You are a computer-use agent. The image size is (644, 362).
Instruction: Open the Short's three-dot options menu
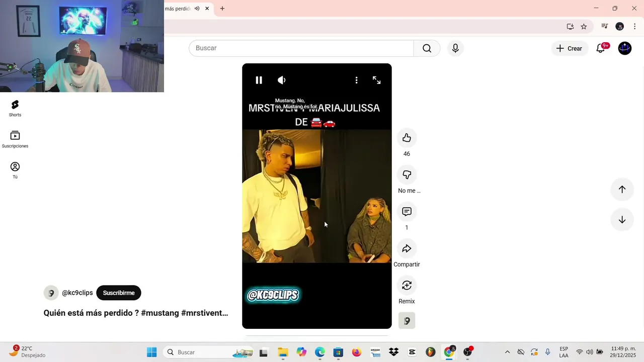[x=356, y=80]
